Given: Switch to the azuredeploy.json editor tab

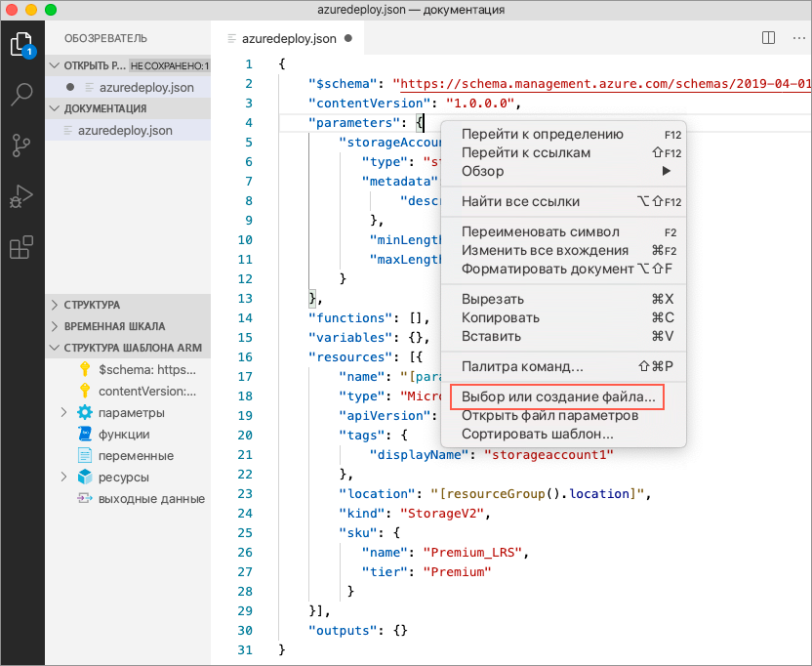Looking at the screenshot, I should pyautogui.click(x=289, y=38).
